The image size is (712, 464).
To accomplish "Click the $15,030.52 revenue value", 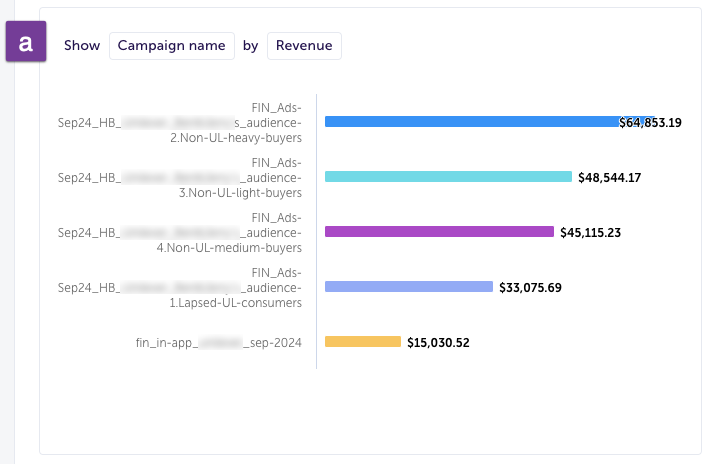I will tap(438, 342).
